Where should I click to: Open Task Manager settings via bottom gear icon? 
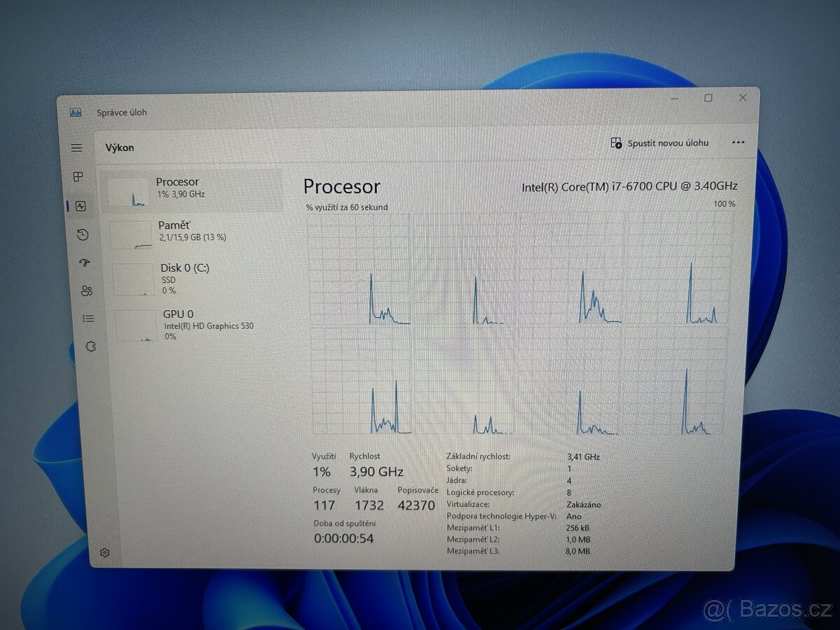coord(105,552)
